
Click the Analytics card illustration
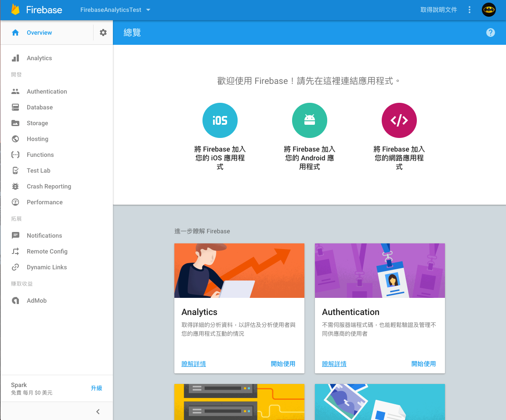(x=239, y=271)
